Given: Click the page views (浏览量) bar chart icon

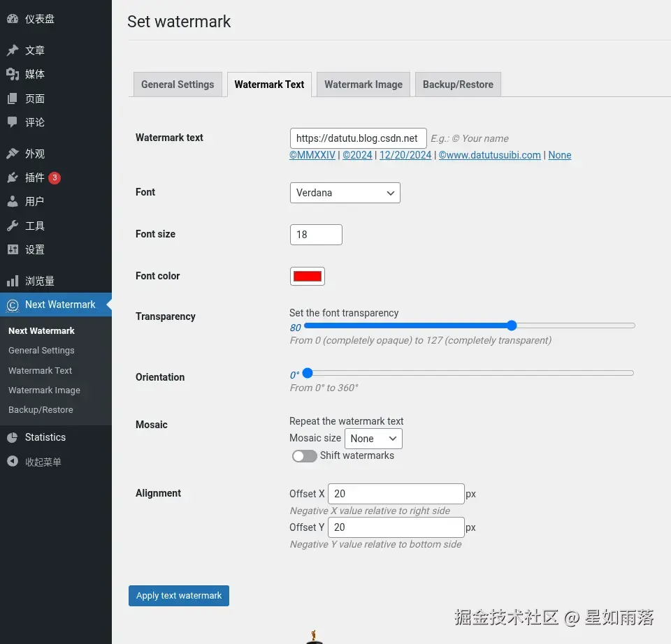Looking at the screenshot, I should 13,281.
